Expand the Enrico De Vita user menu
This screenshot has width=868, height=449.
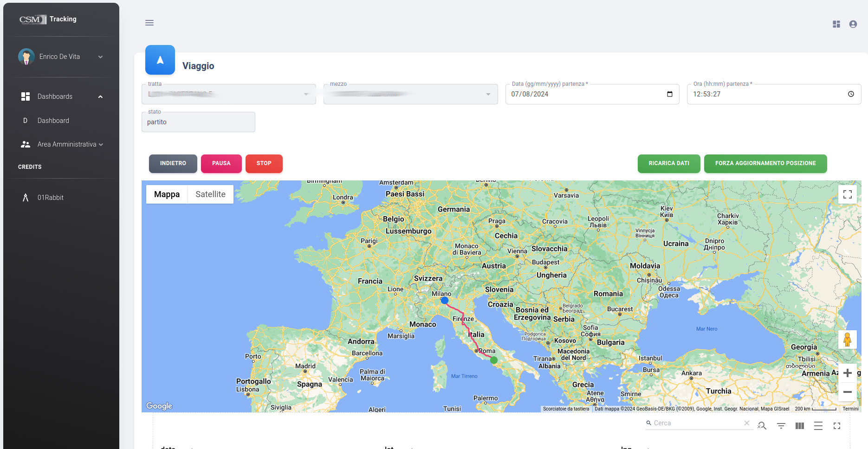pyautogui.click(x=100, y=57)
